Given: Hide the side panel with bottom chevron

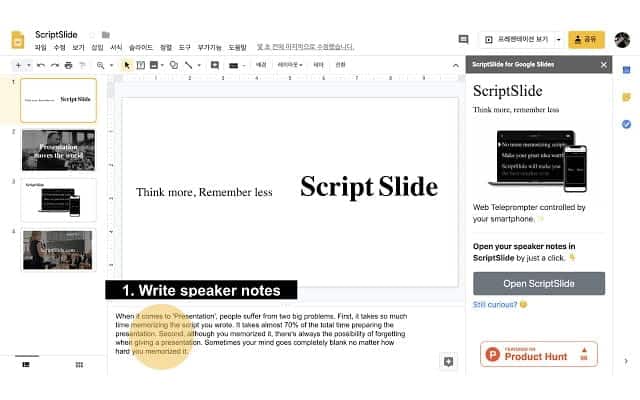Looking at the screenshot, I should (626, 361).
